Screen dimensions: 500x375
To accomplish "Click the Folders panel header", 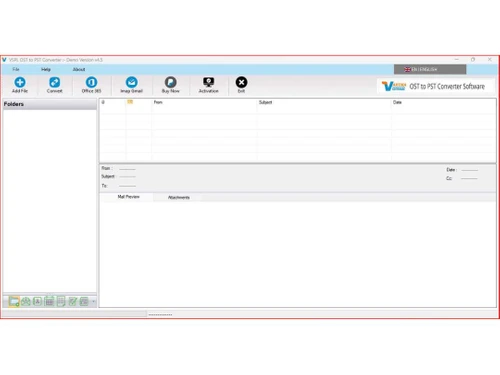I will pyautogui.click(x=50, y=104).
